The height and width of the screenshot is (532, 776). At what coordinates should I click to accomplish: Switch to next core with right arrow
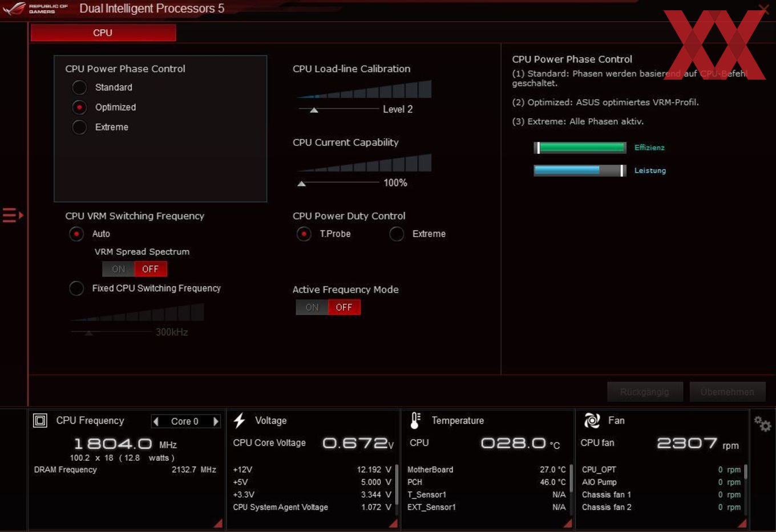216,421
